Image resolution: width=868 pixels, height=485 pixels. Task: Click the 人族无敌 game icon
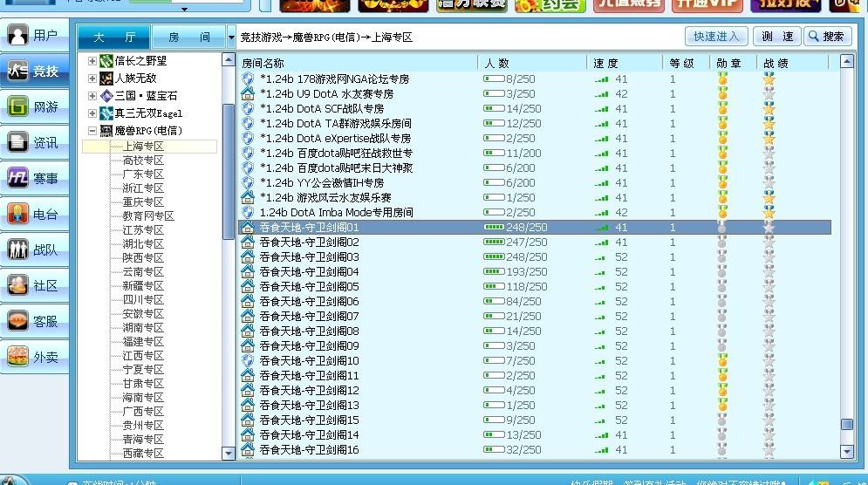pyautogui.click(x=106, y=78)
